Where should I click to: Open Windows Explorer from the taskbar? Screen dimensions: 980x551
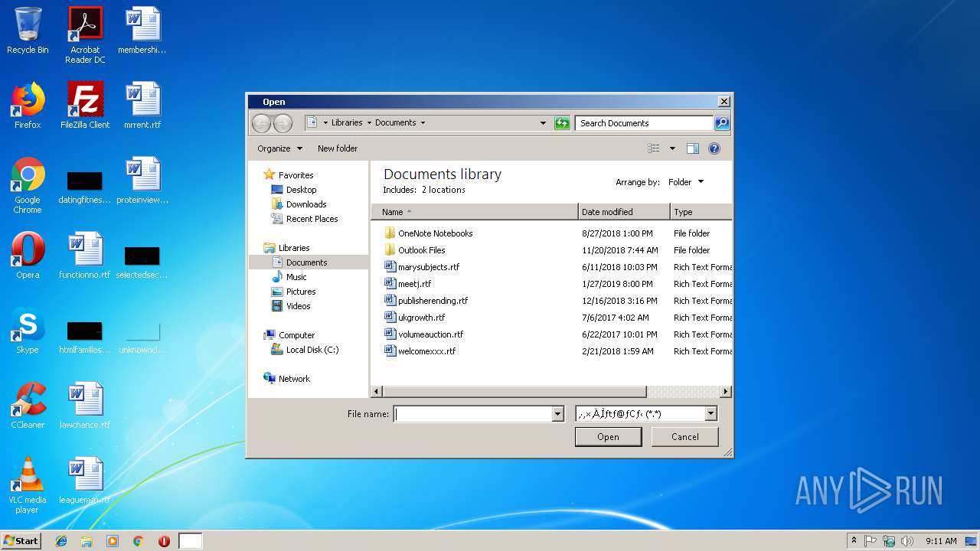[x=87, y=541]
